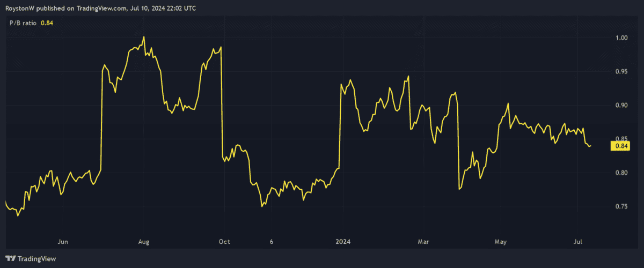The width and height of the screenshot is (644, 268).
Task: Click the Oct label on time axis
Action: (x=224, y=242)
